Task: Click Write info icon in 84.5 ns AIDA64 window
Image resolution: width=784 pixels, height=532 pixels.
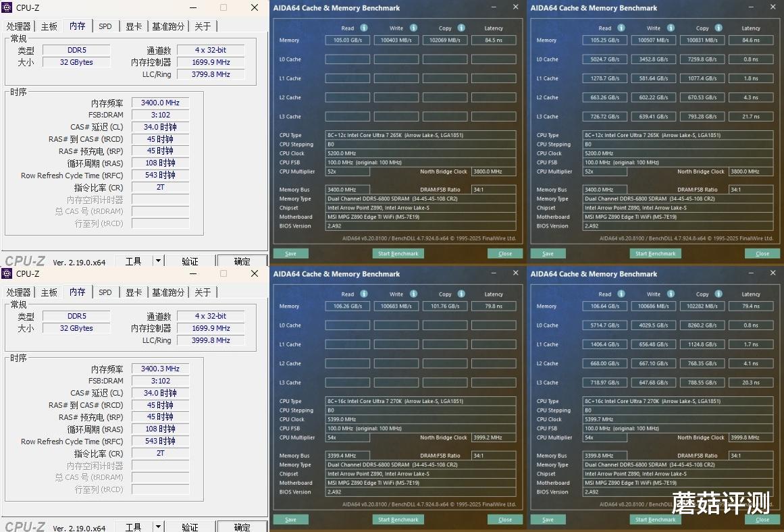Action: [x=413, y=28]
